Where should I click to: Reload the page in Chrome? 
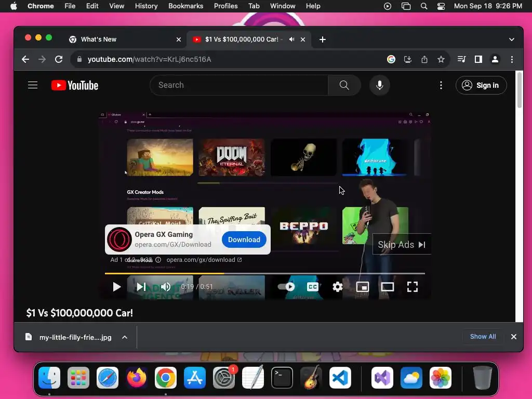click(x=59, y=59)
